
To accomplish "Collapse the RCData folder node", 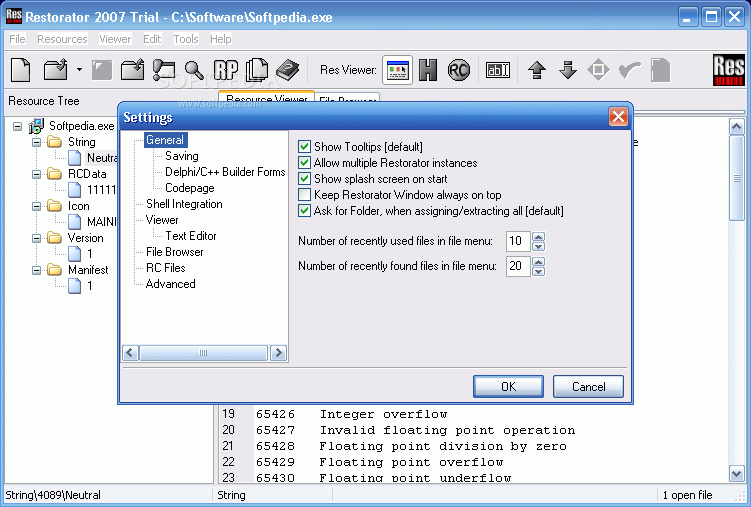I will pos(36,174).
